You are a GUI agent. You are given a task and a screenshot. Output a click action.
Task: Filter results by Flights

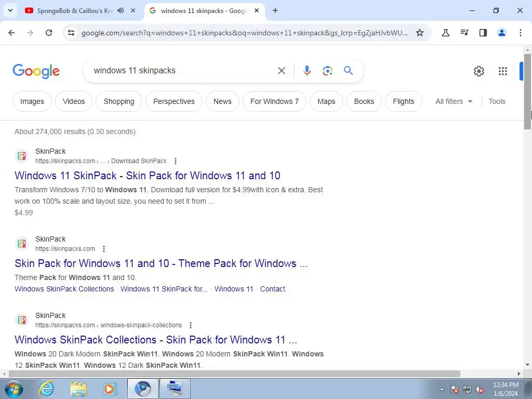[x=403, y=101]
